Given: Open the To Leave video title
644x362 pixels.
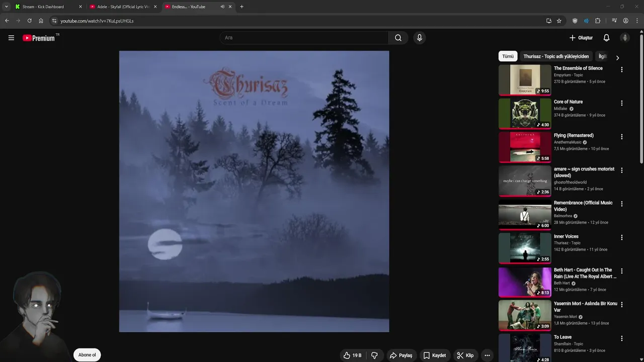Looking at the screenshot, I should (x=562, y=337).
